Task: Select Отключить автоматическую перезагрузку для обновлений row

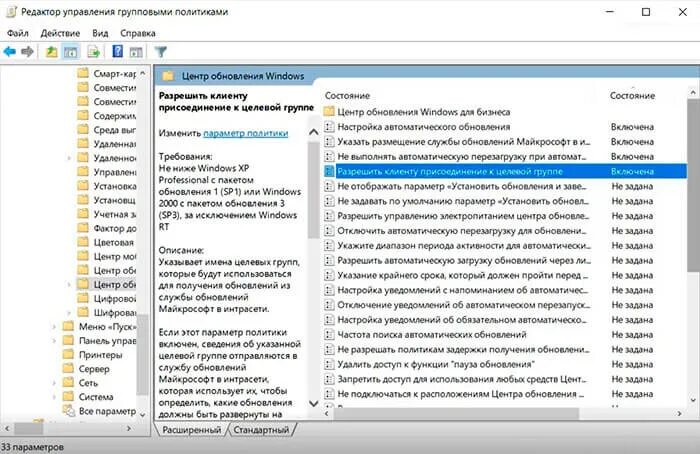Action: pos(504,230)
